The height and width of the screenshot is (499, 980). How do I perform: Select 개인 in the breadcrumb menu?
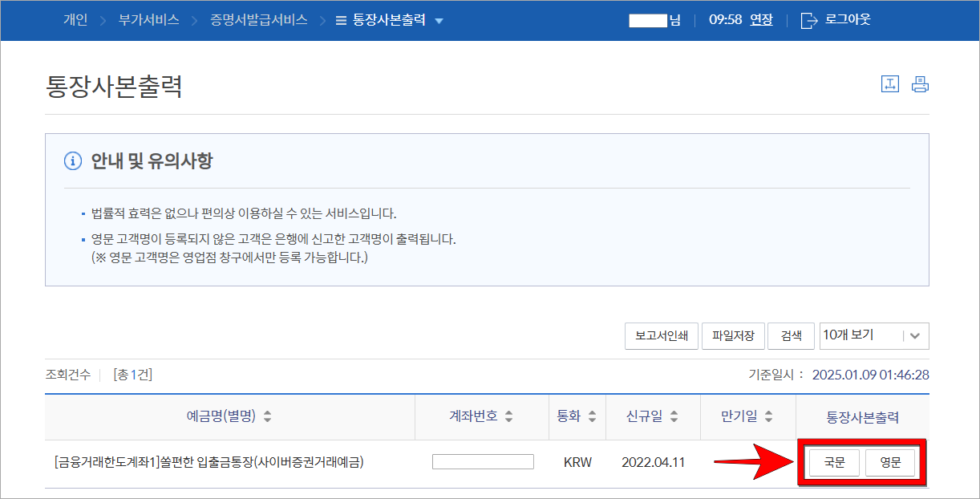(x=75, y=21)
